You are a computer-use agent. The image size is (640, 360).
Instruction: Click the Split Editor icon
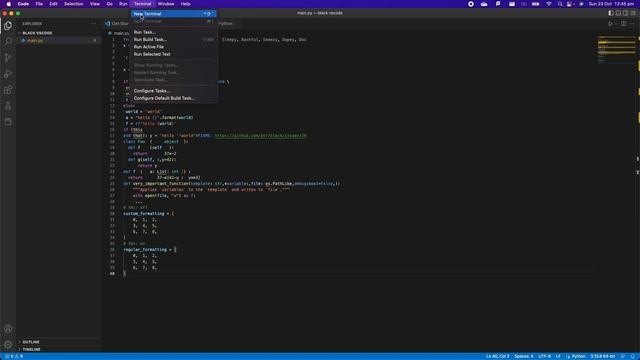coord(624,24)
